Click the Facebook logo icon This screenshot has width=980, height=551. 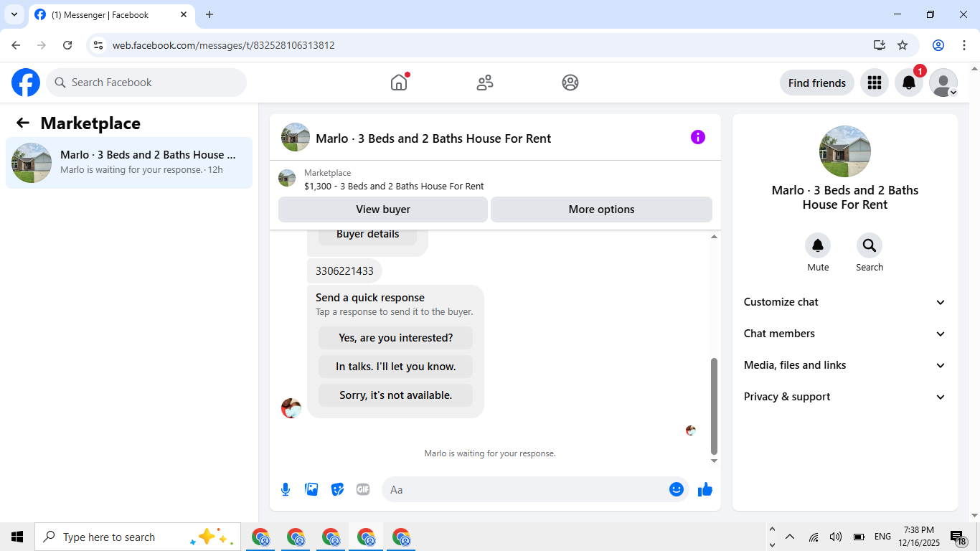coord(26,83)
